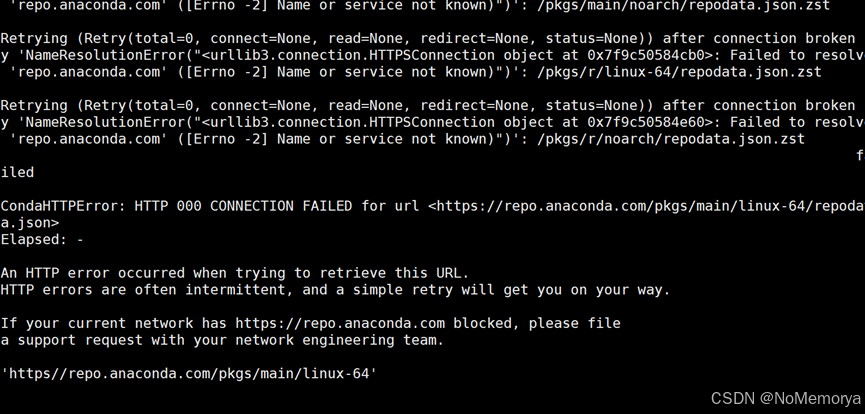Click the CondaHTTPError repo.anaconda.com URL
This screenshot has width=865, height=414.
(647, 206)
